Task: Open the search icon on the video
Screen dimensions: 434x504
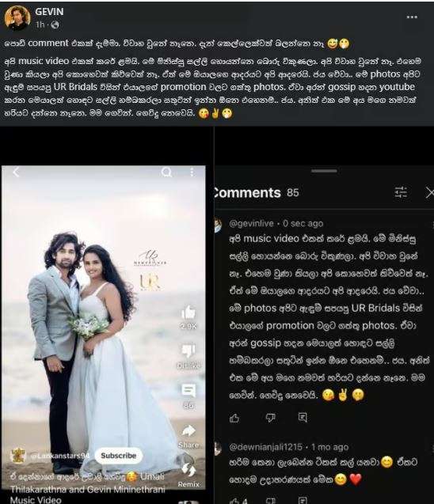Action: (x=166, y=172)
